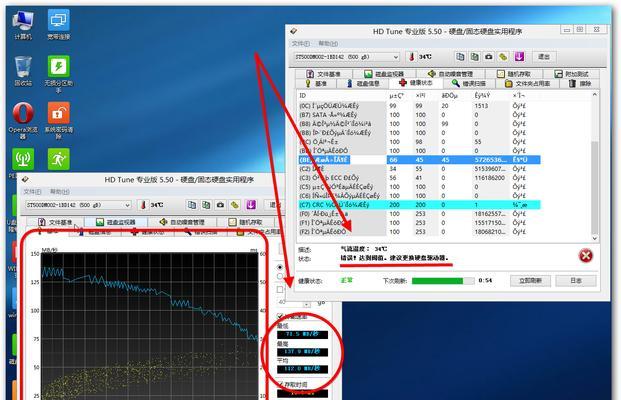Select (B7) SATA attribute row

tap(419, 115)
